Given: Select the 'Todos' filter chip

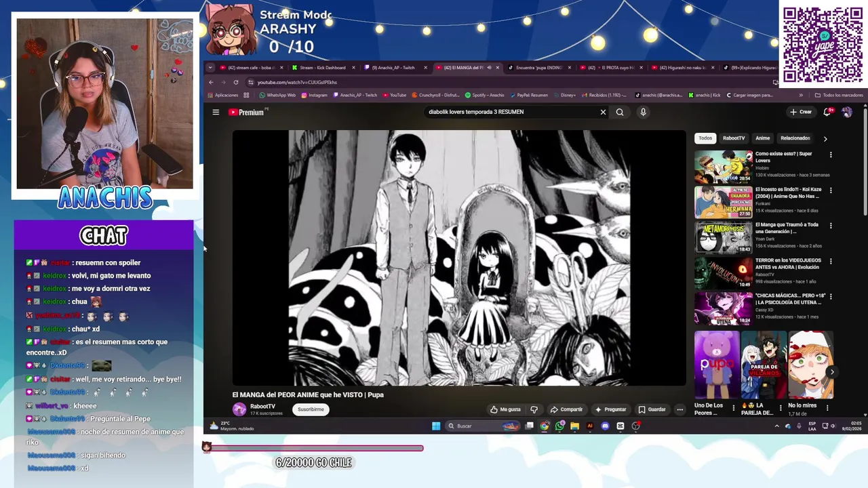Looking at the screenshot, I should point(705,138).
